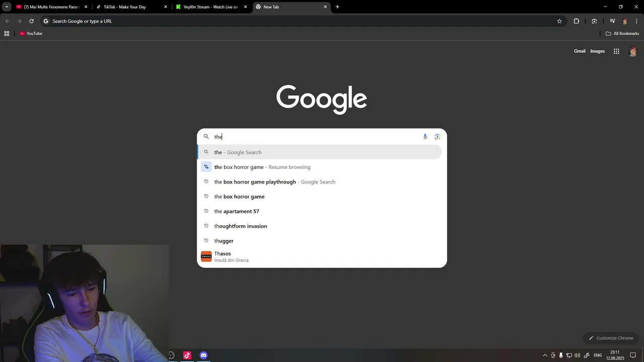Open the Chrome profile avatar in toolbar
Viewport: 644px width, 362px height.
pos(625,21)
